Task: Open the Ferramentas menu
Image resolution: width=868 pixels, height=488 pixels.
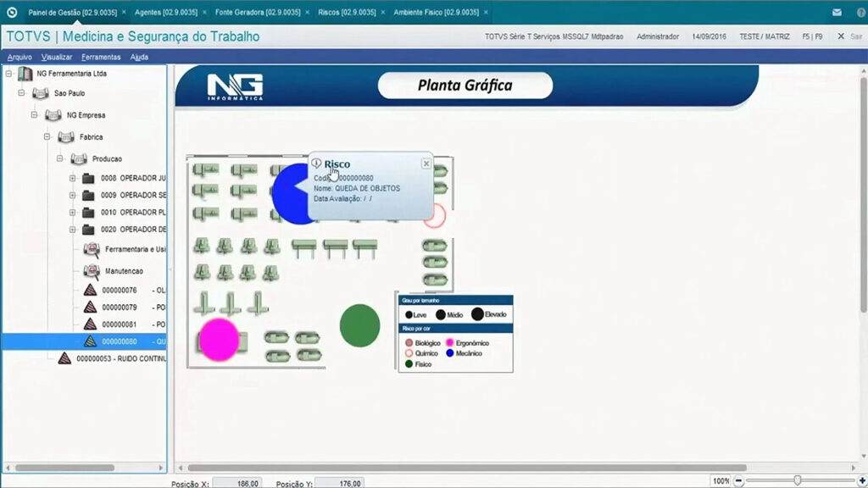Action: tap(101, 57)
